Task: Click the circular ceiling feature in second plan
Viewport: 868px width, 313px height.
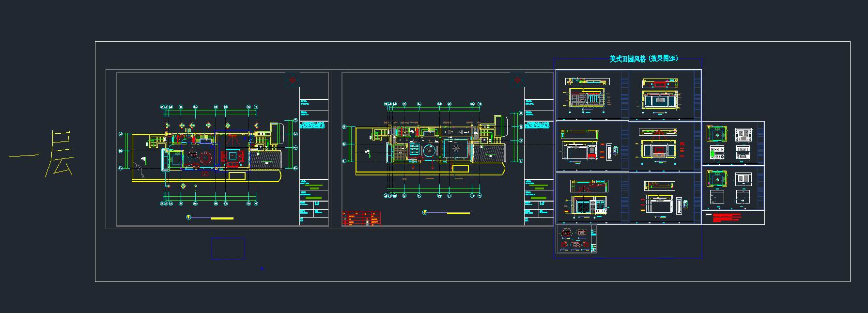Action: [430, 150]
